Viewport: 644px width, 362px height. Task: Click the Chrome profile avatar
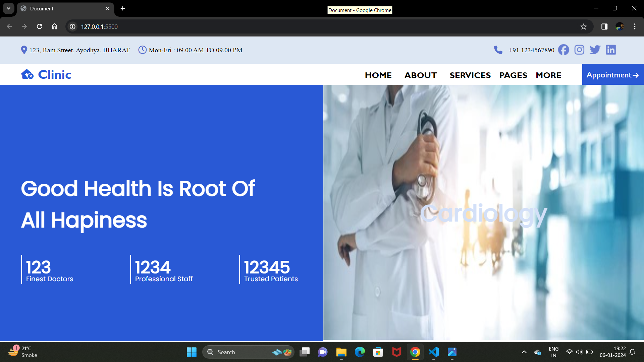[620, 26]
